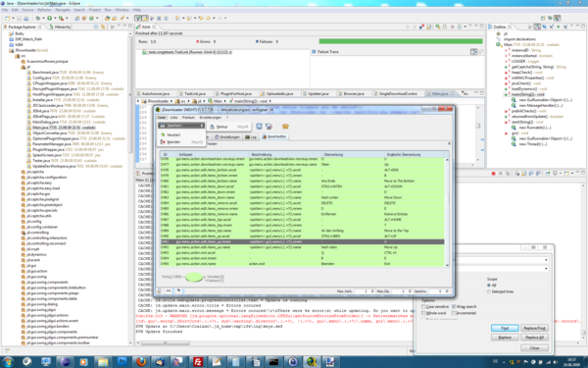
Task: Click the Eclipse toolbar Debug icon
Action: (38, 18)
